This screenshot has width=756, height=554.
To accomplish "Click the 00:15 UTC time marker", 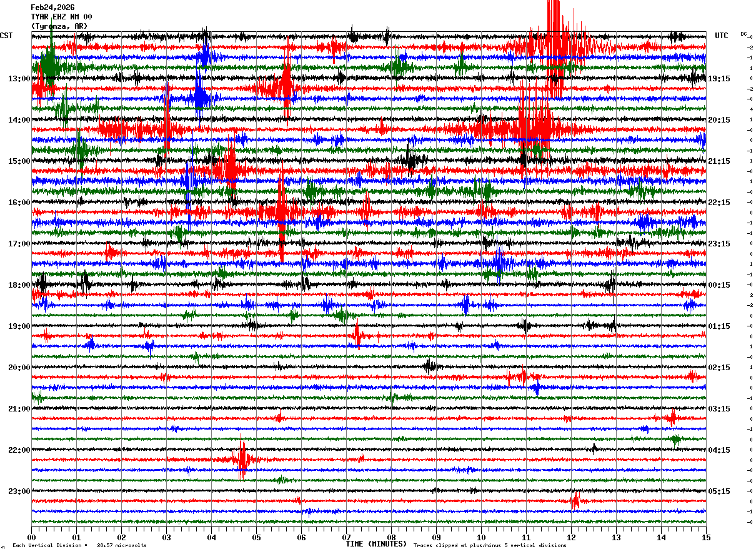I will [719, 285].
